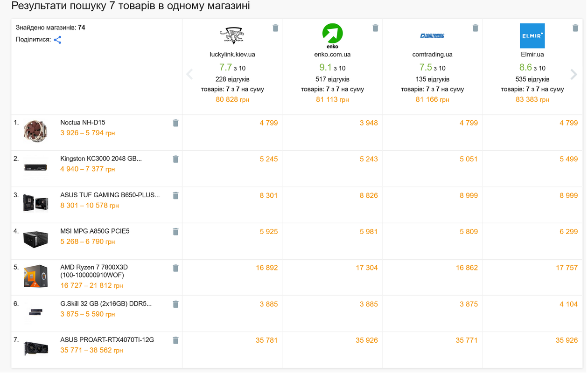This screenshot has height=373, width=588.
Task: Click the Ryzen 7 box thumbnail
Action: (36, 276)
